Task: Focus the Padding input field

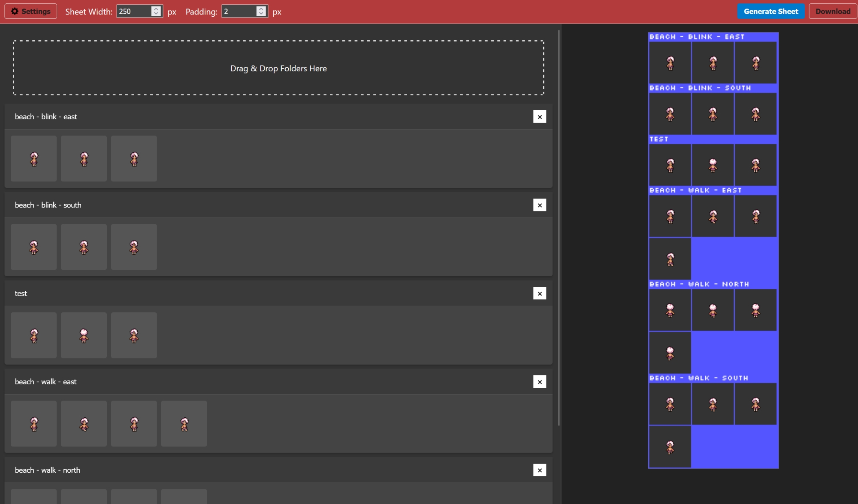Action: (x=239, y=12)
